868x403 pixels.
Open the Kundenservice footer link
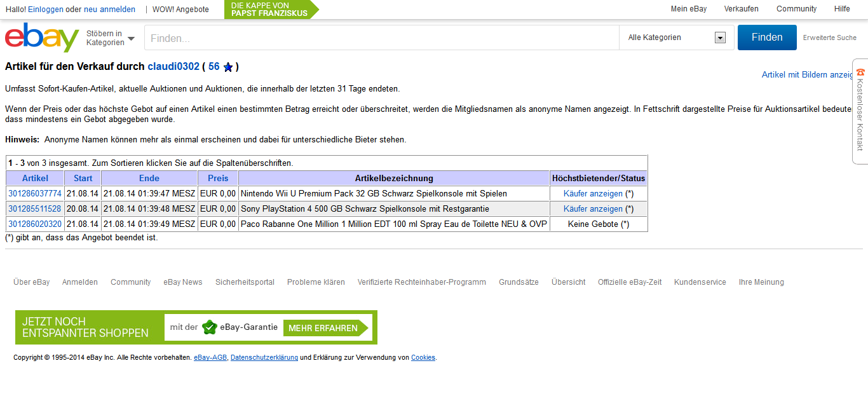point(700,282)
